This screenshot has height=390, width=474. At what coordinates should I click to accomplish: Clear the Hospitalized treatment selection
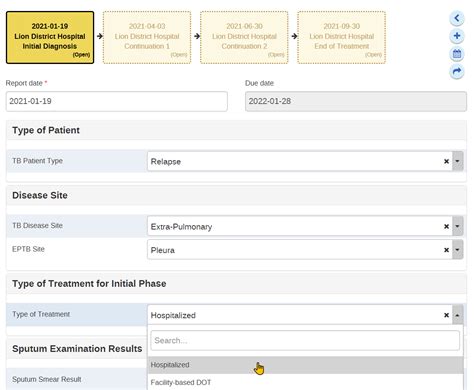[x=446, y=315]
